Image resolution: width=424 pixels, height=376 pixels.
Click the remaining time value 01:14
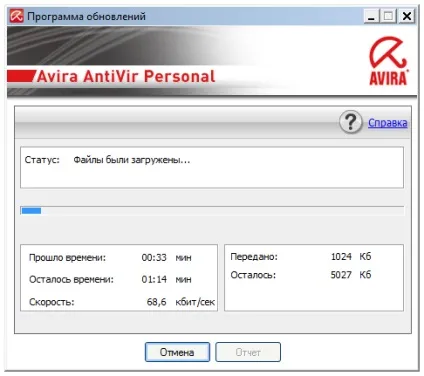(154, 279)
